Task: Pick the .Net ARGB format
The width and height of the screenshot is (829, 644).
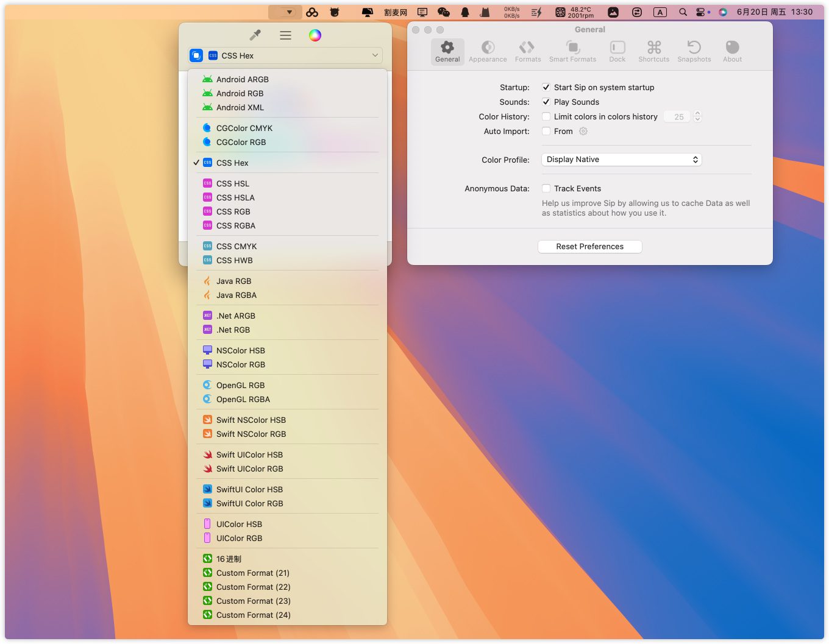Action: click(x=288, y=316)
